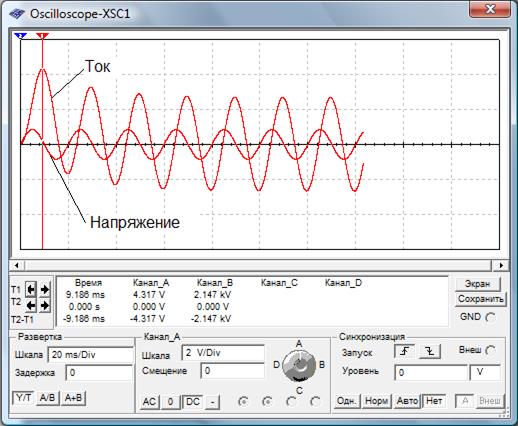Click the Смещение offset field

pos(232,371)
